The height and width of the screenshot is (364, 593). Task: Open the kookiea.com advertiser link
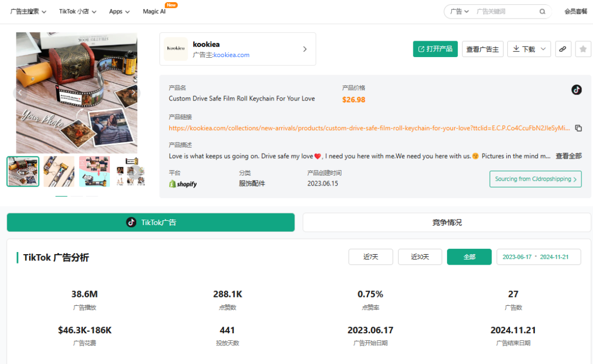pyautogui.click(x=232, y=55)
